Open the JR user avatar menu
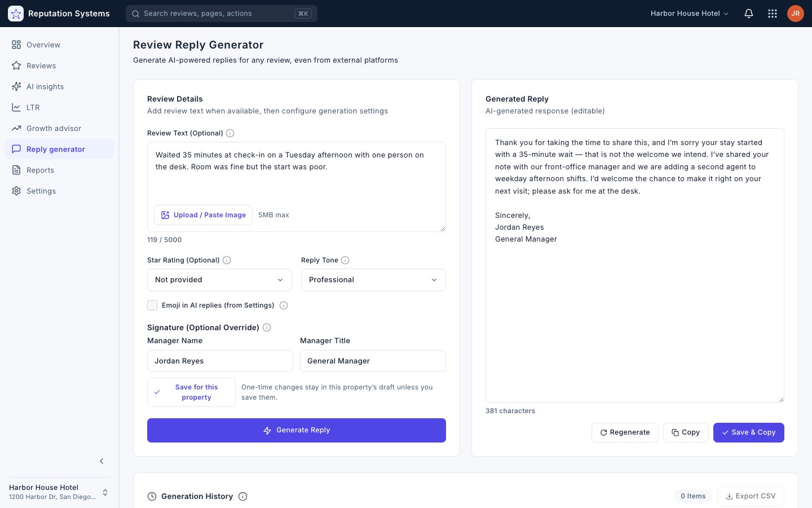This screenshot has height=508, width=812. click(x=796, y=14)
